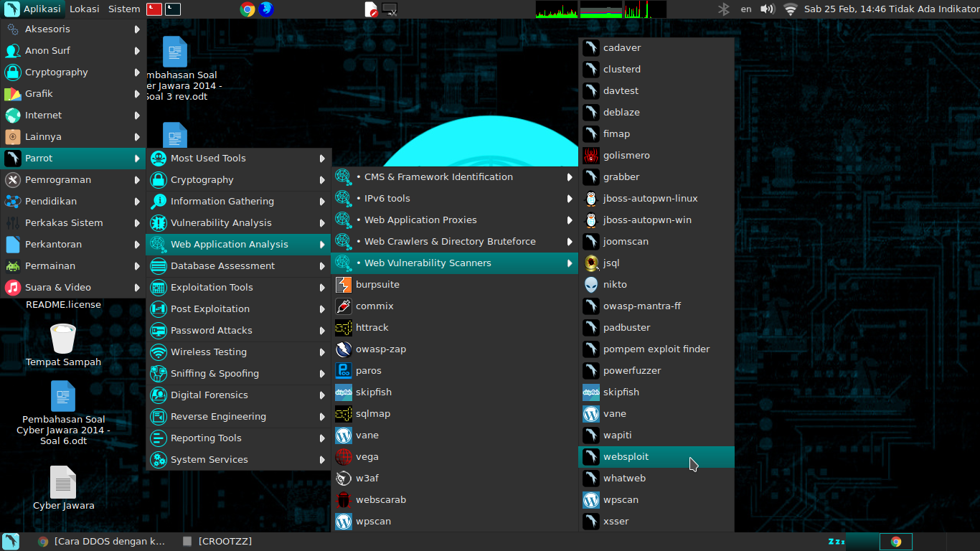Click the burpsuite orange icon
This screenshot has height=551, width=980.
tap(344, 285)
